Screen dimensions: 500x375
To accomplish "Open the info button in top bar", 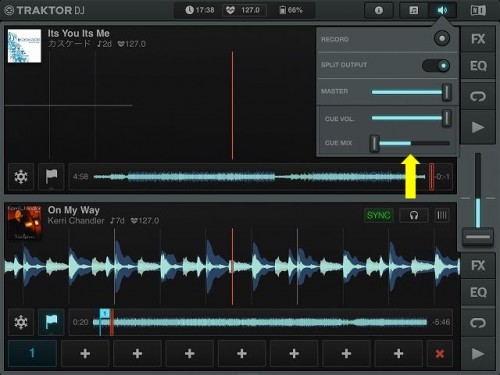I will pyautogui.click(x=379, y=10).
